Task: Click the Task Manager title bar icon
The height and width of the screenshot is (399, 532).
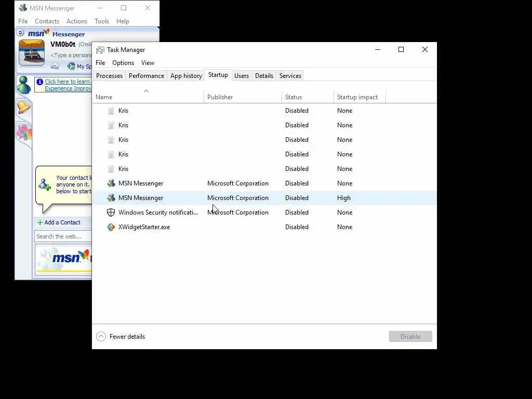Action: point(100,50)
